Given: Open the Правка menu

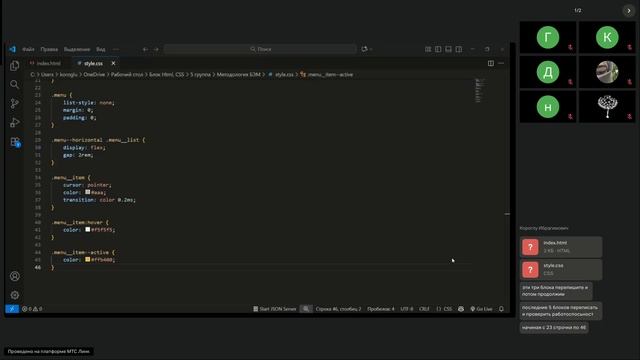Looking at the screenshot, I should 49,49.
